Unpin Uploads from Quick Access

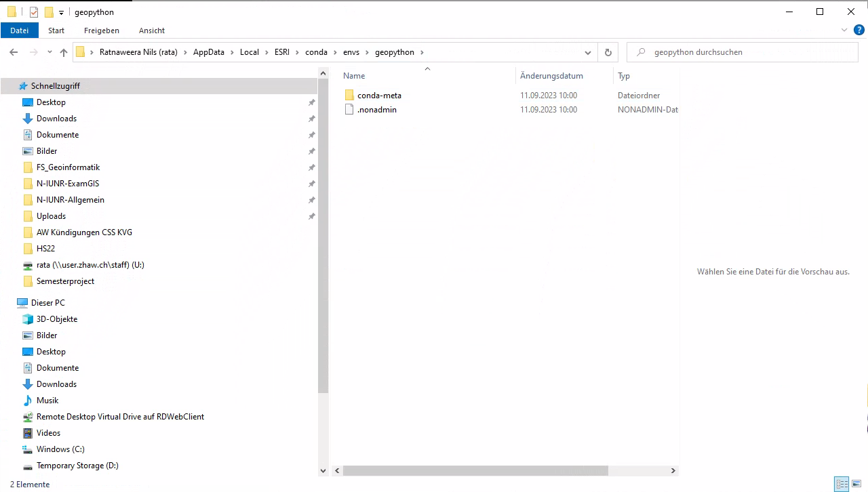click(311, 216)
